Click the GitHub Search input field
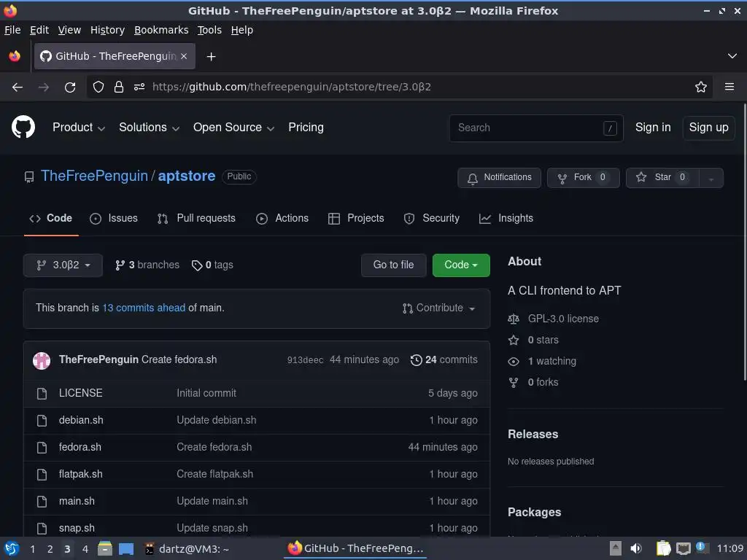The image size is (747, 560). coord(536,128)
